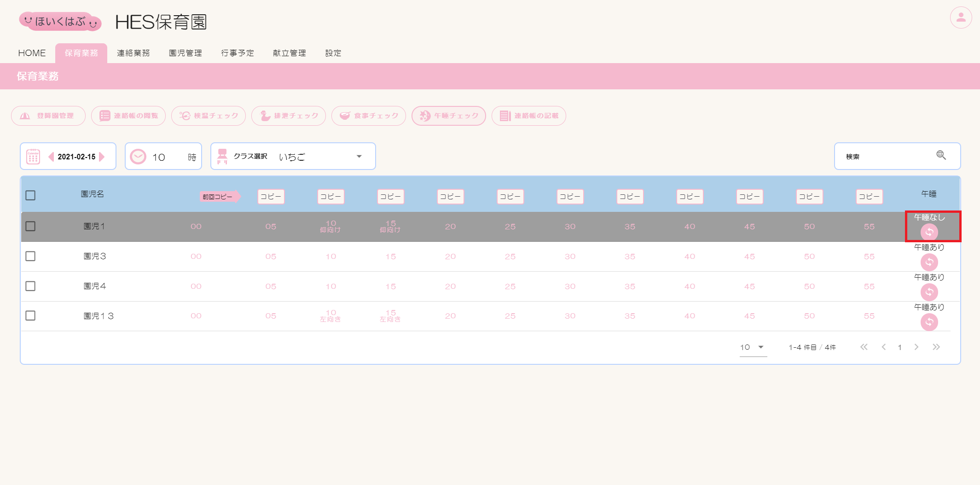Open the 登降園管理 attendance button
980x485 pixels.
pyautogui.click(x=48, y=116)
